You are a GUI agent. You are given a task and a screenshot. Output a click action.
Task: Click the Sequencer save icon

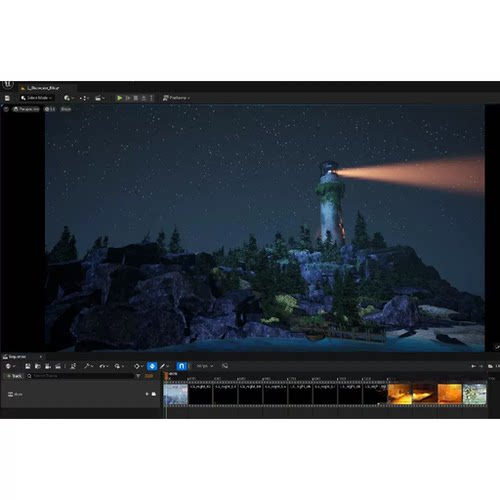pos(28,366)
